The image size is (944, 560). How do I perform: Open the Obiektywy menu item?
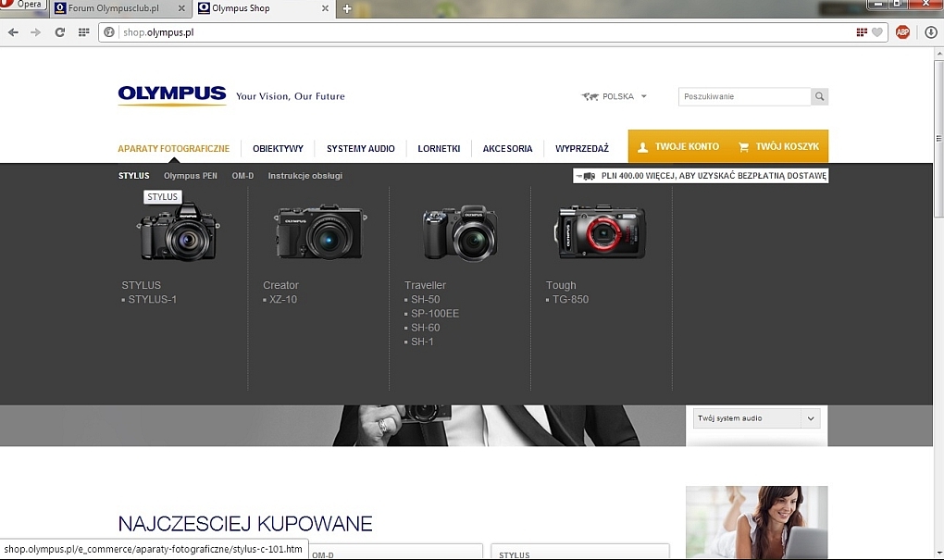(278, 148)
